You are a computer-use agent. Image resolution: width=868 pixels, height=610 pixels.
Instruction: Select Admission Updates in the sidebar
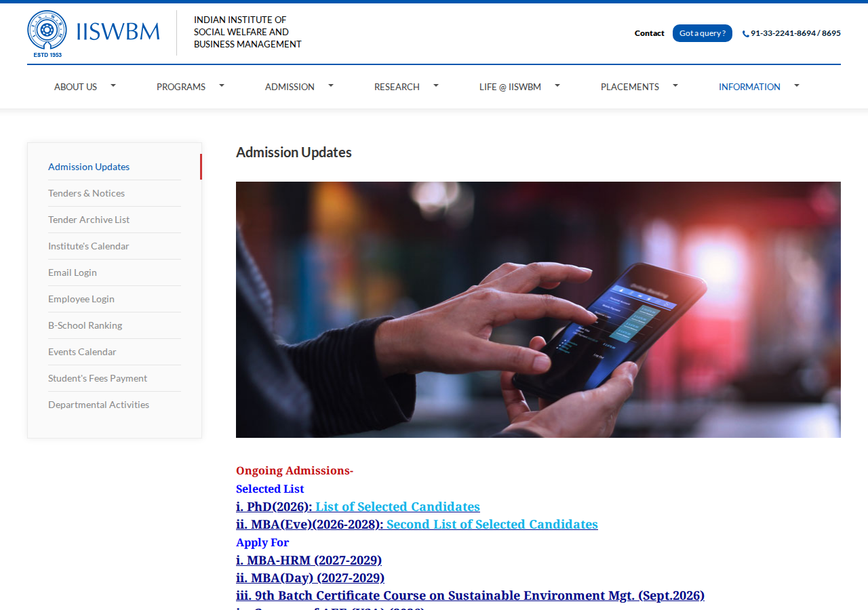click(x=89, y=167)
